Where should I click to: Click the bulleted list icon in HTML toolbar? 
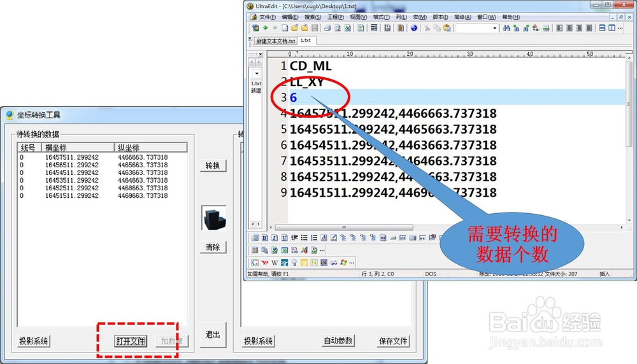pyautogui.click(x=304, y=238)
